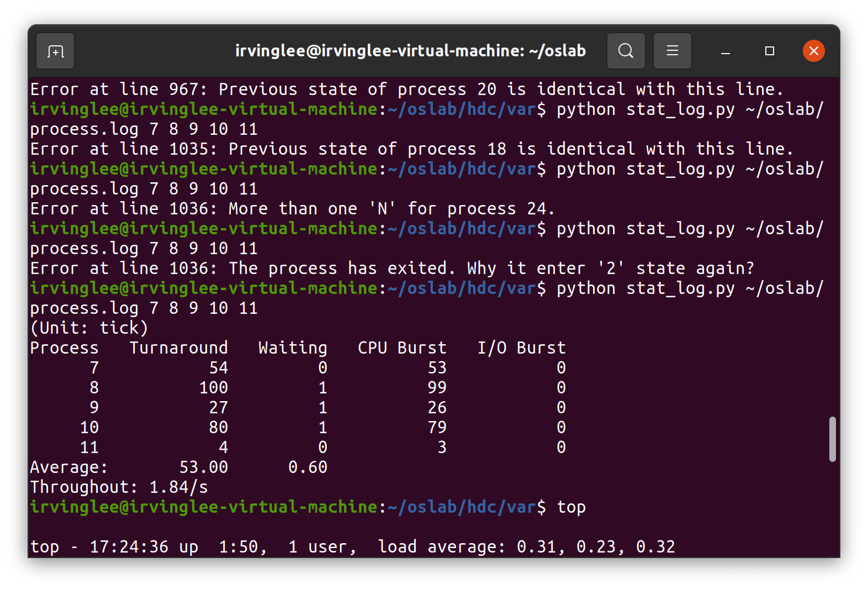Viewport: 868px width, 589px height.
Task: Click turnaround value 100 for process 8
Action: [213, 387]
